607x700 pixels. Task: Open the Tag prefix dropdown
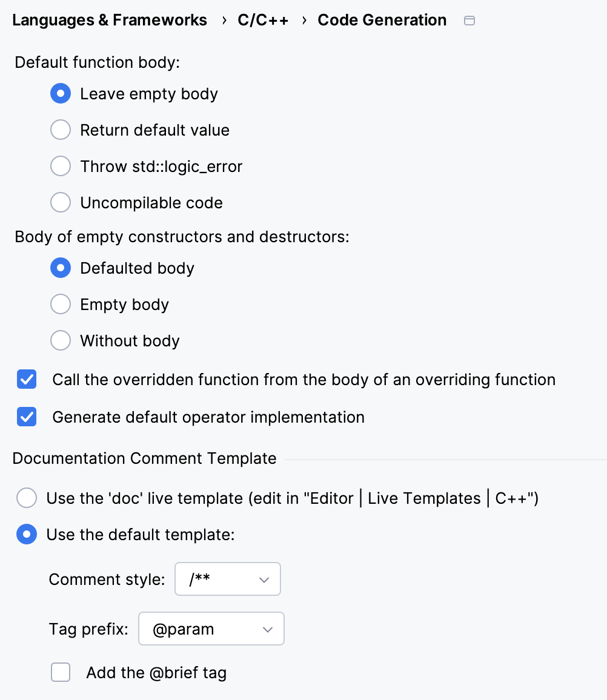211,629
